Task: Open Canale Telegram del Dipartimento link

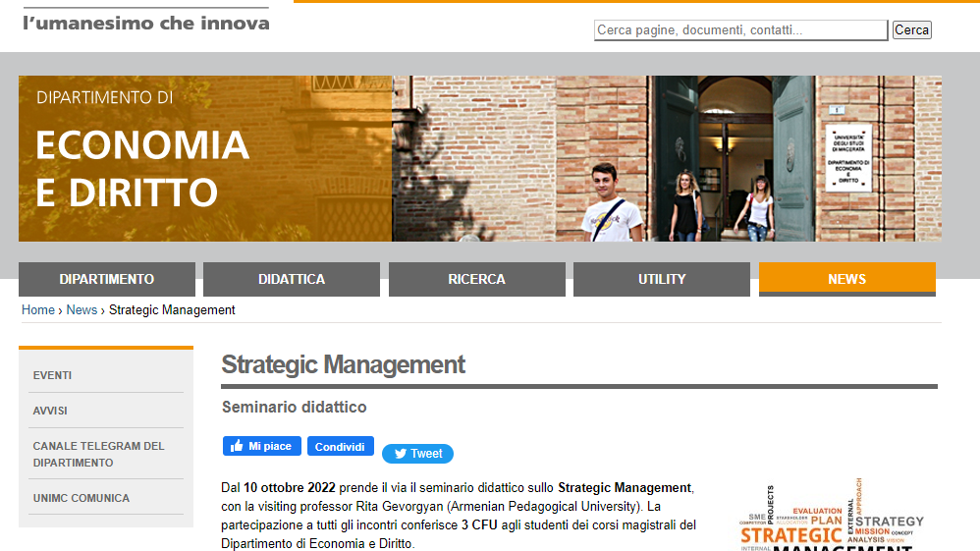Action: [x=99, y=454]
